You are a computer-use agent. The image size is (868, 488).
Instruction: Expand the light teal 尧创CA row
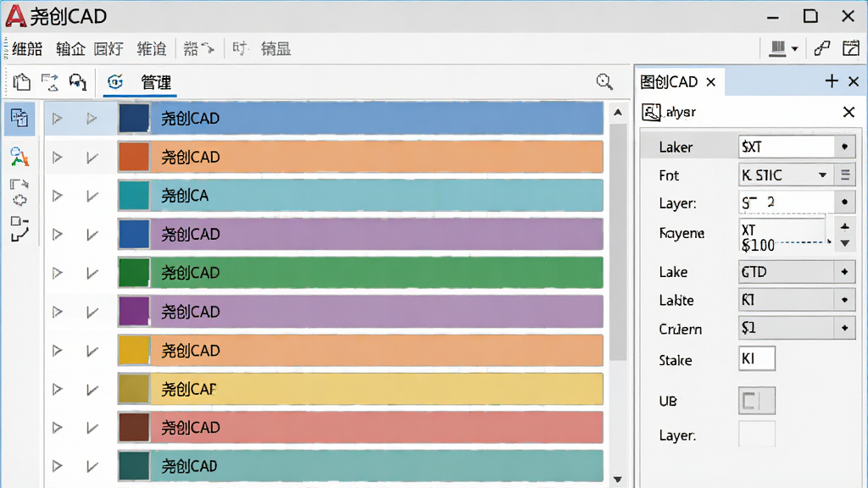(x=58, y=196)
